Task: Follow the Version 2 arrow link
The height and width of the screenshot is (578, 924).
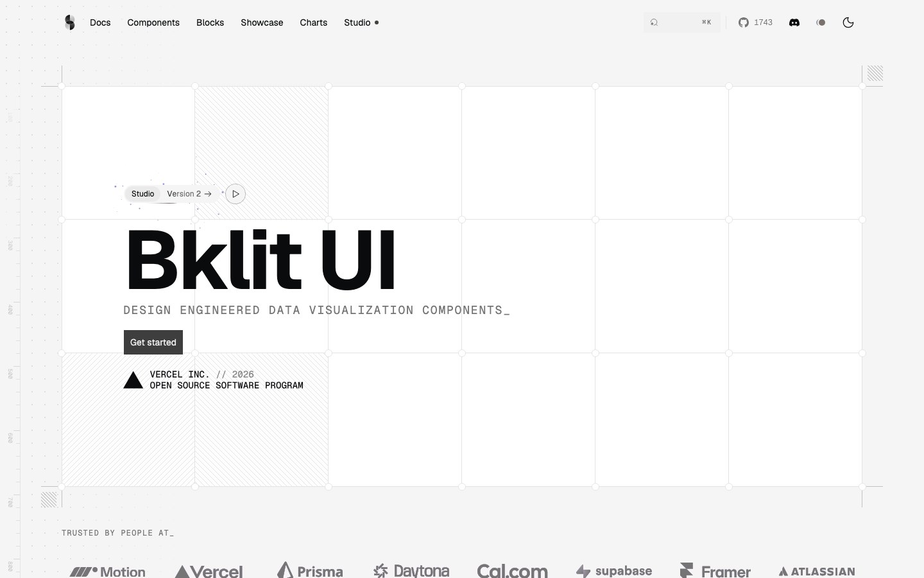Action: point(189,194)
